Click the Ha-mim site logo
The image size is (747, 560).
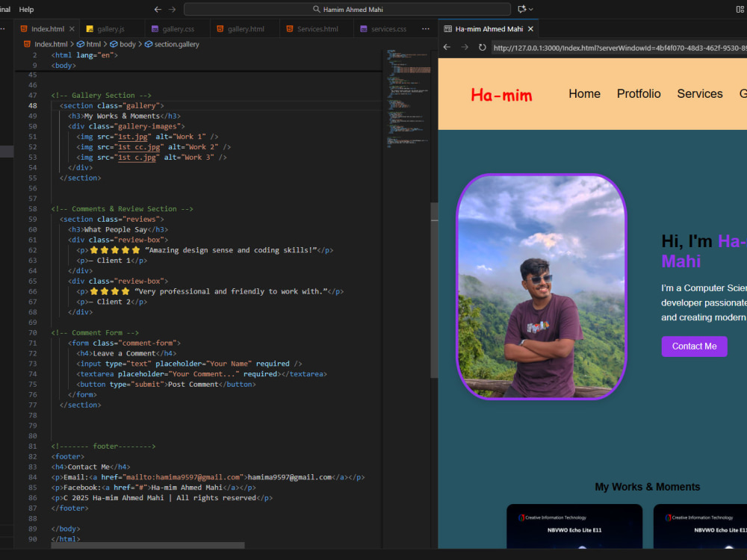(501, 95)
